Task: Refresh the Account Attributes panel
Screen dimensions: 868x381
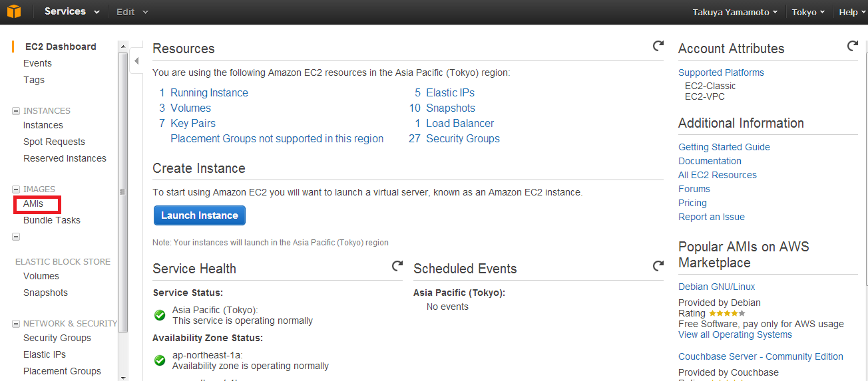Action: tap(853, 46)
